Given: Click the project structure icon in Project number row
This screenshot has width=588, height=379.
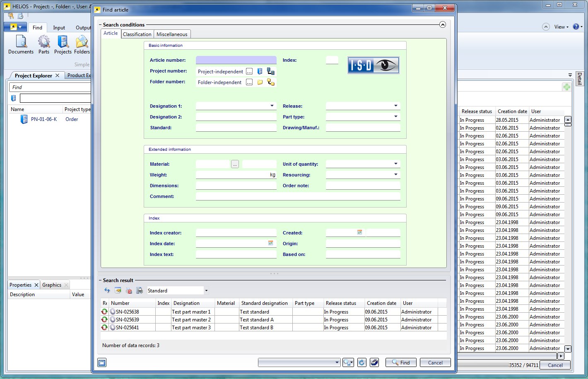Looking at the screenshot, I should click(x=271, y=71).
